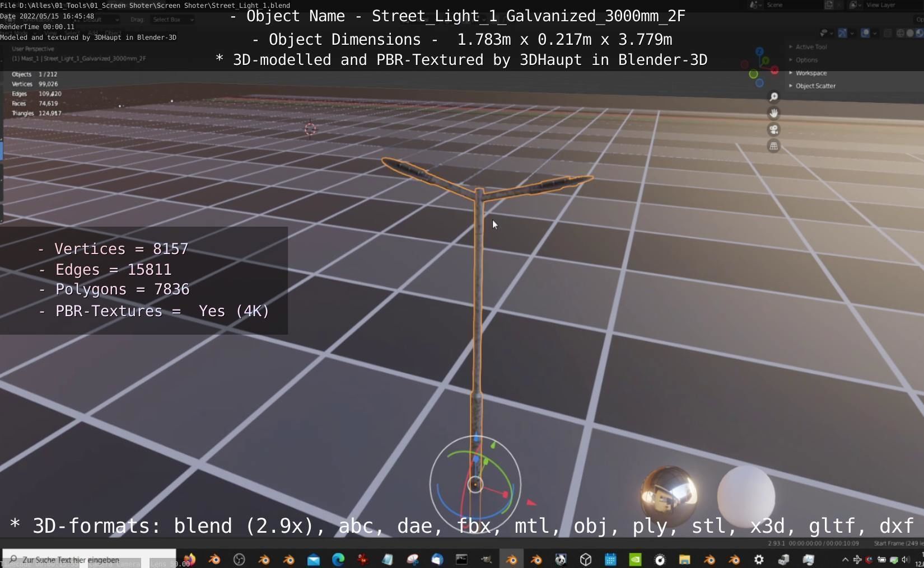Click the new scene icon beside Scene field
Image resolution: width=924 pixels, height=568 pixels.
tap(829, 5)
